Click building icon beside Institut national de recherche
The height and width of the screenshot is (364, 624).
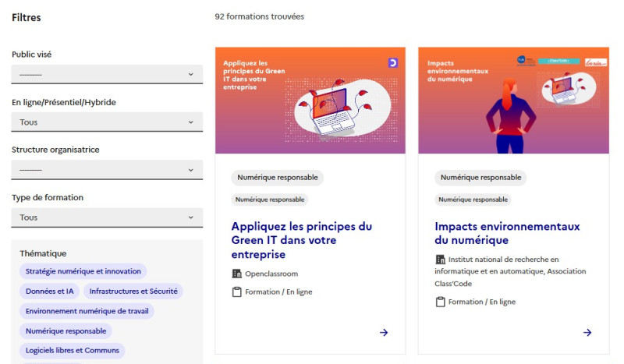point(440,260)
